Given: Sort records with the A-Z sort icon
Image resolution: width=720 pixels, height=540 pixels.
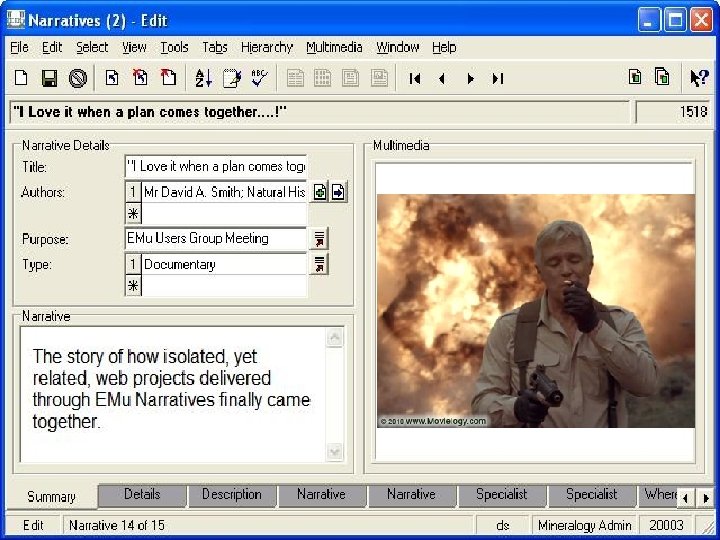Looking at the screenshot, I should click(203, 78).
